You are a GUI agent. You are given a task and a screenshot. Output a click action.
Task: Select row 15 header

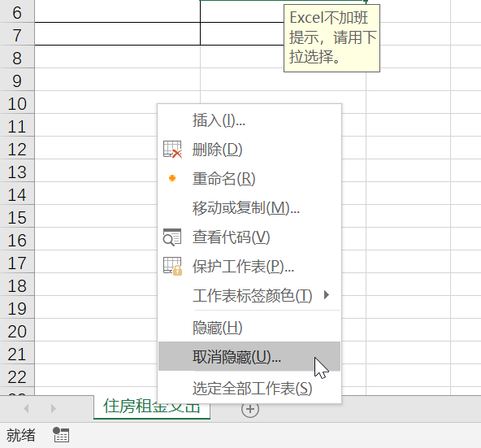tap(17, 217)
